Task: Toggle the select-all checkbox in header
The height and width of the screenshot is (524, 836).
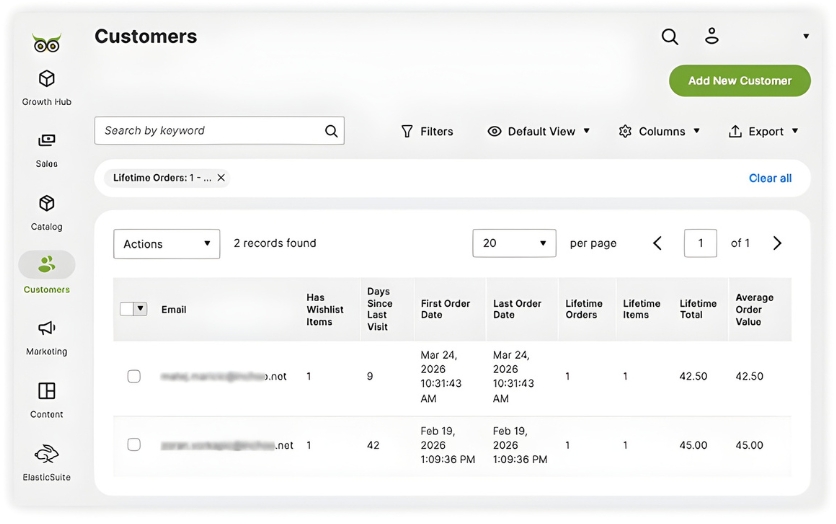Action: click(x=127, y=309)
